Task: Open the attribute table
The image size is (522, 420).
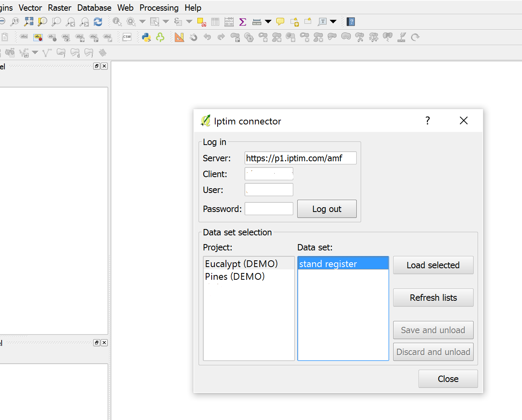Action: pyautogui.click(x=215, y=22)
